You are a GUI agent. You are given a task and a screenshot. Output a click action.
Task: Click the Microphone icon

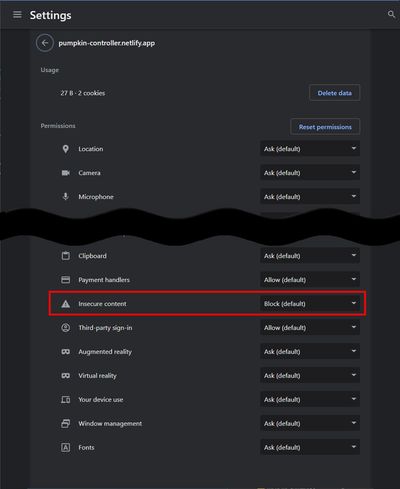(x=66, y=197)
